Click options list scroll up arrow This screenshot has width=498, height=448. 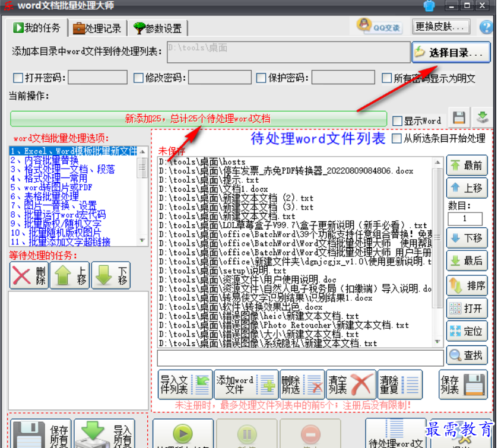[x=142, y=151]
